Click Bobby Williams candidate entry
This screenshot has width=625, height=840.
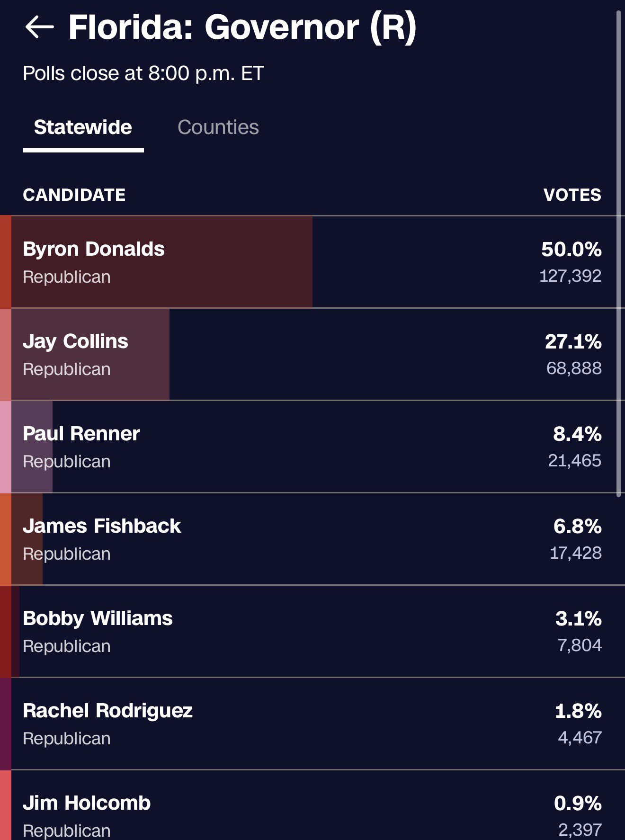312,631
